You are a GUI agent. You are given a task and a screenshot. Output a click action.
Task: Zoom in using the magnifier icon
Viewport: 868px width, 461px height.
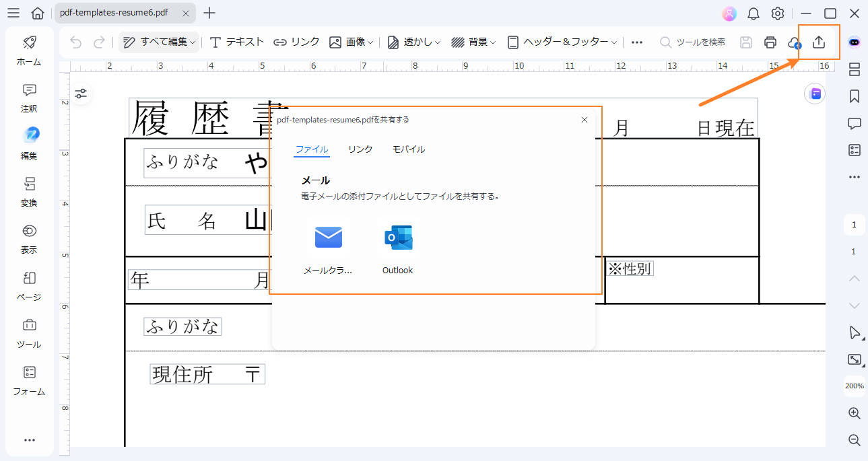[854, 413]
